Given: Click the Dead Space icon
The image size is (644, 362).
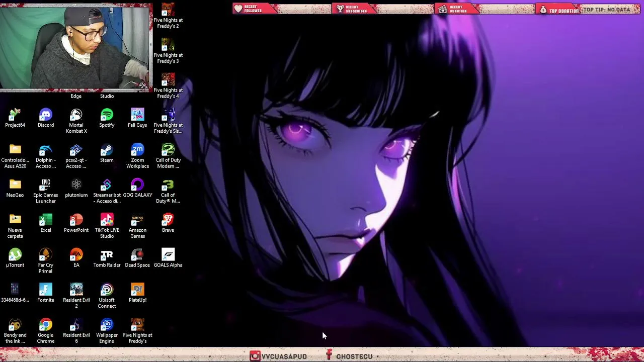Looking at the screenshot, I should (137, 258).
